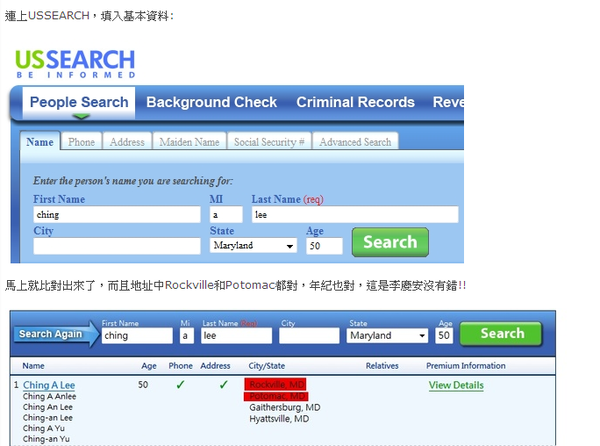Click the First Name field in the results bar
This screenshot has width=600, height=446.
(137, 335)
